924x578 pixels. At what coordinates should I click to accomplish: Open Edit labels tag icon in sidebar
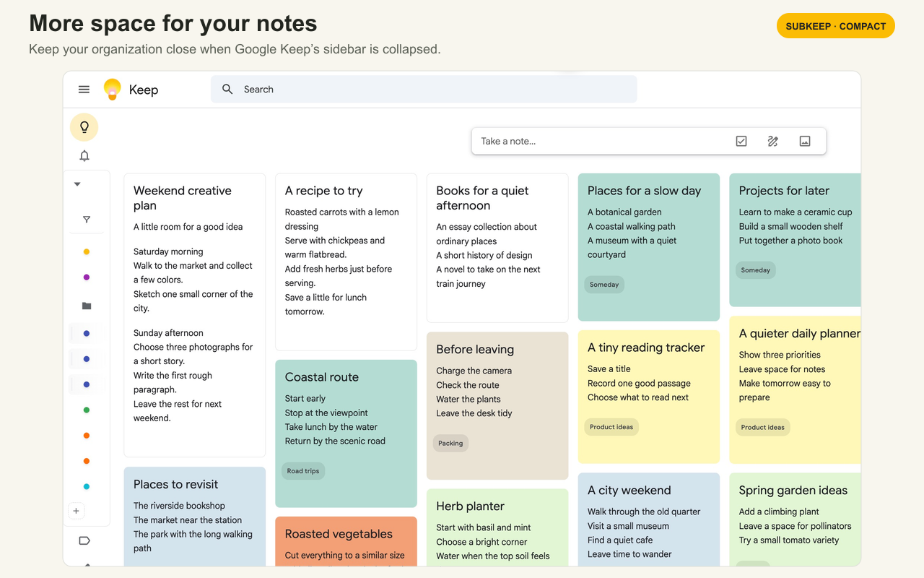[x=84, y=540]
